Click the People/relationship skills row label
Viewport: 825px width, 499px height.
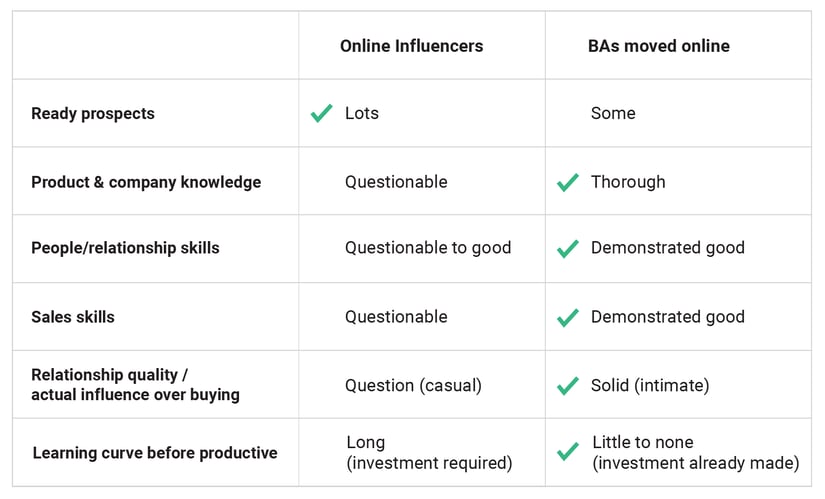[x=125, y=248]
